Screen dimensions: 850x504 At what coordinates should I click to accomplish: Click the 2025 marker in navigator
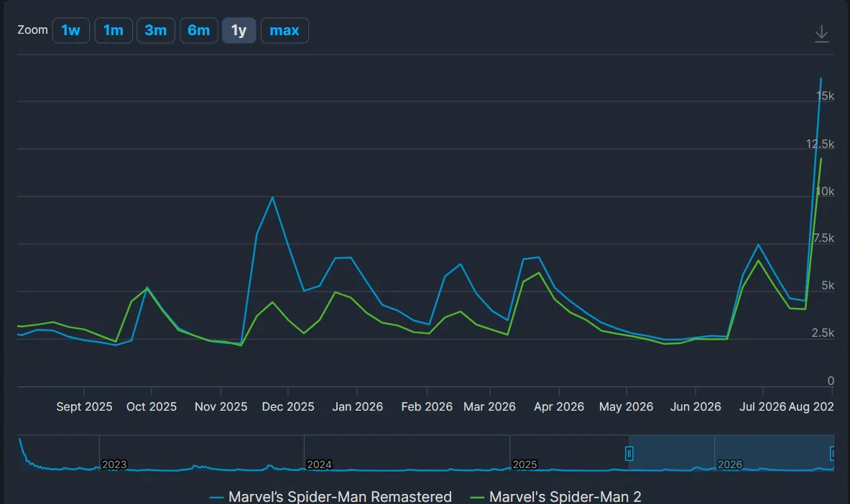point(525,465)
